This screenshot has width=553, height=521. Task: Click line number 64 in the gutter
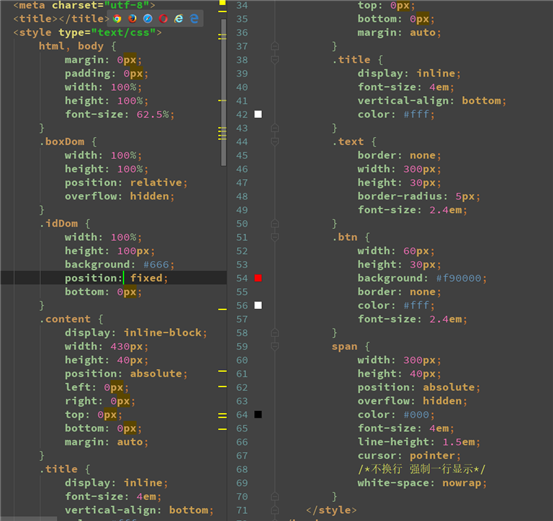[x=242, y=414]
